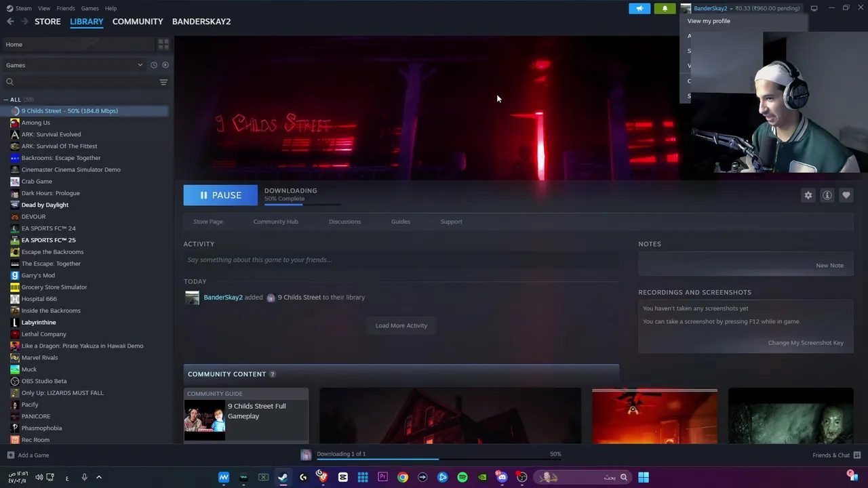868x488 pixels.
Task: Open the Help menu
Action: point(111,8)
